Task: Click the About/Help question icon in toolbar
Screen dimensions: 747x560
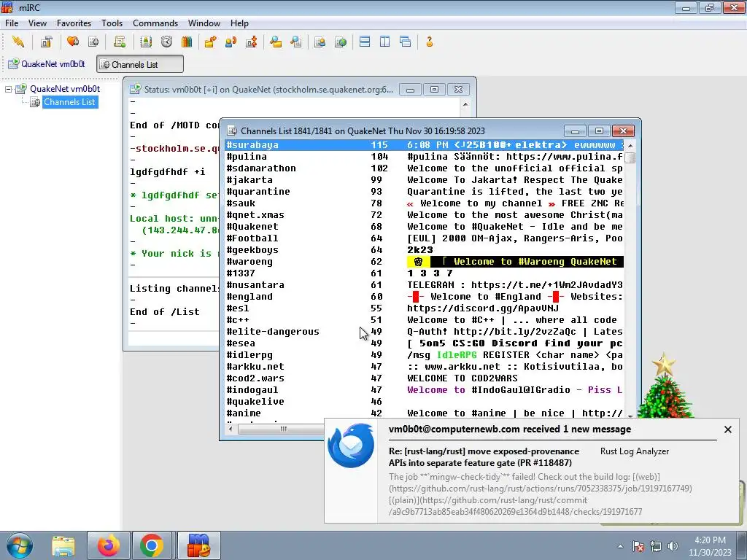Action: click(x=429, y=42)
